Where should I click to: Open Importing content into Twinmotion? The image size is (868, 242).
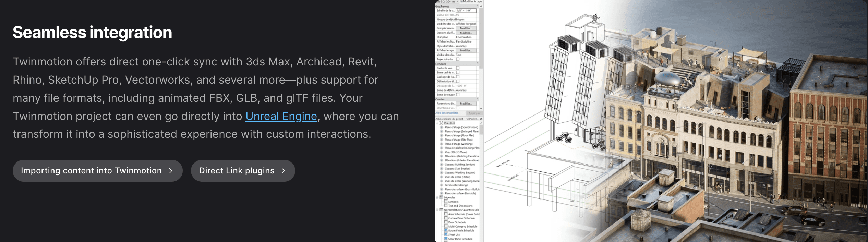[x=97, y=171]
